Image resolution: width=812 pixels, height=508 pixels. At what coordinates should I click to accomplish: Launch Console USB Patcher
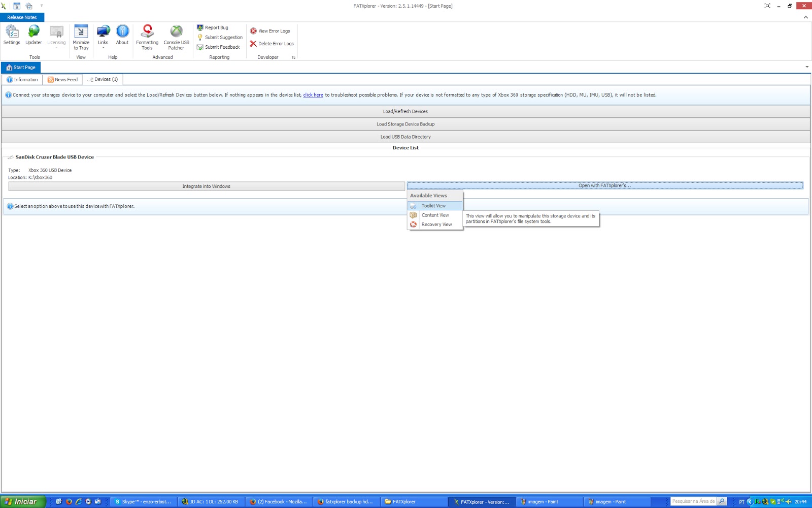click(x=176, y=37)
